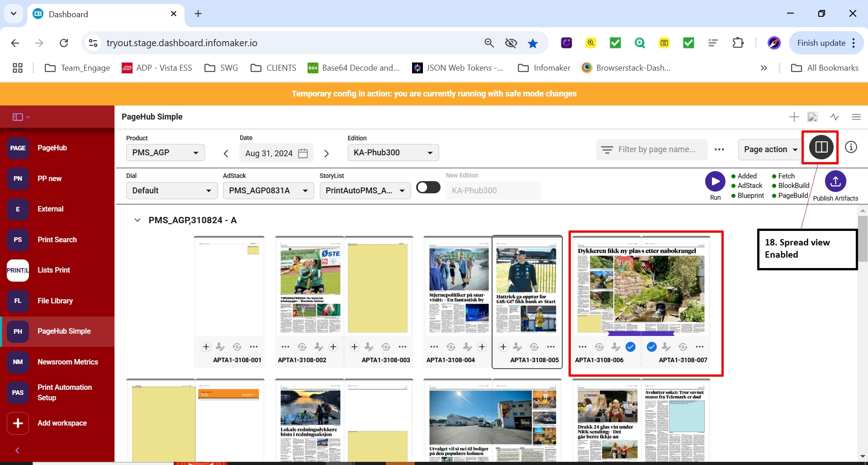Viewport: 868px width, 465px height.
Task: Open the Edition dropdown KA-Phub300
Action: [x=393, y=153]
